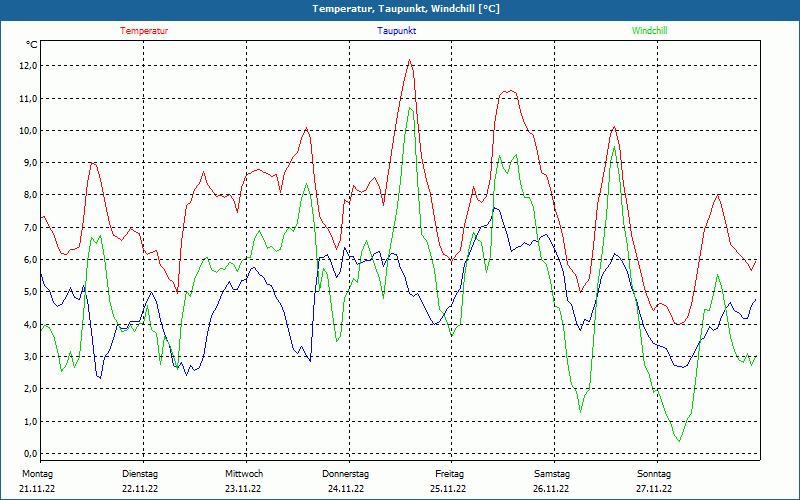
Task: Click the chart title 'Temperatur, Taupunkt, Windchill [°C]'
Action: coord(406,9)
